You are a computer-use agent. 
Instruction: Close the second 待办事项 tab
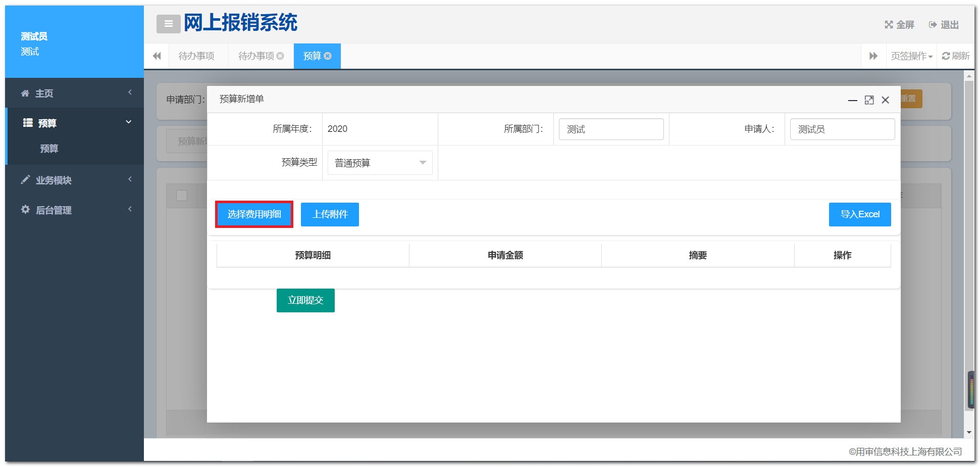pos(280,56)
